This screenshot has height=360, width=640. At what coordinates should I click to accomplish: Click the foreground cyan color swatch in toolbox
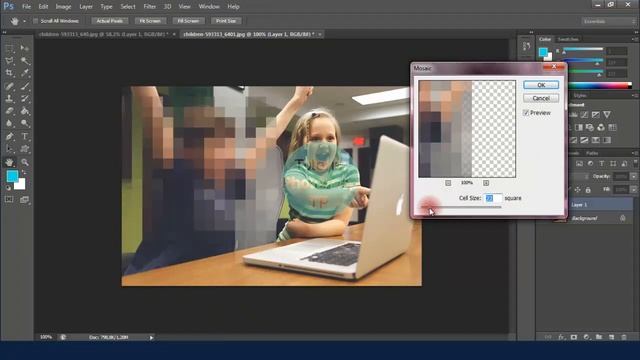pyautogui.click(x=12, y=176)
